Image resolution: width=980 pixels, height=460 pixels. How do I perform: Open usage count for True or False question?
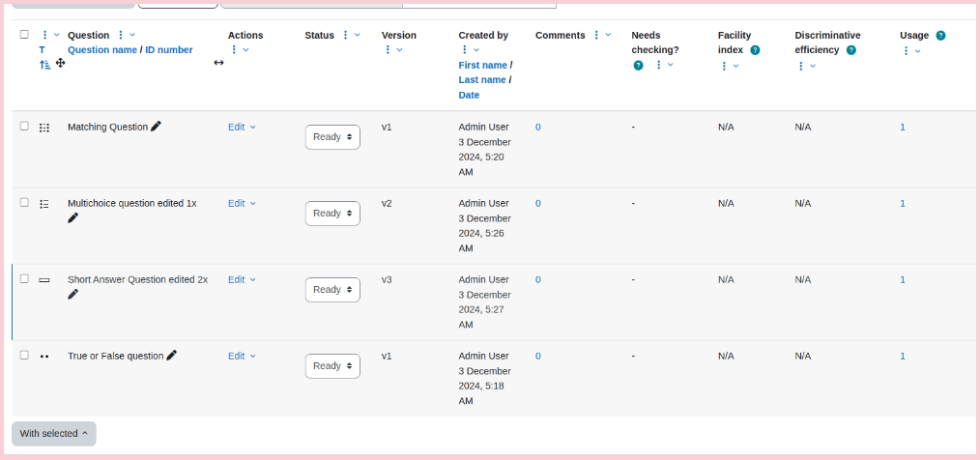point(903,356)
